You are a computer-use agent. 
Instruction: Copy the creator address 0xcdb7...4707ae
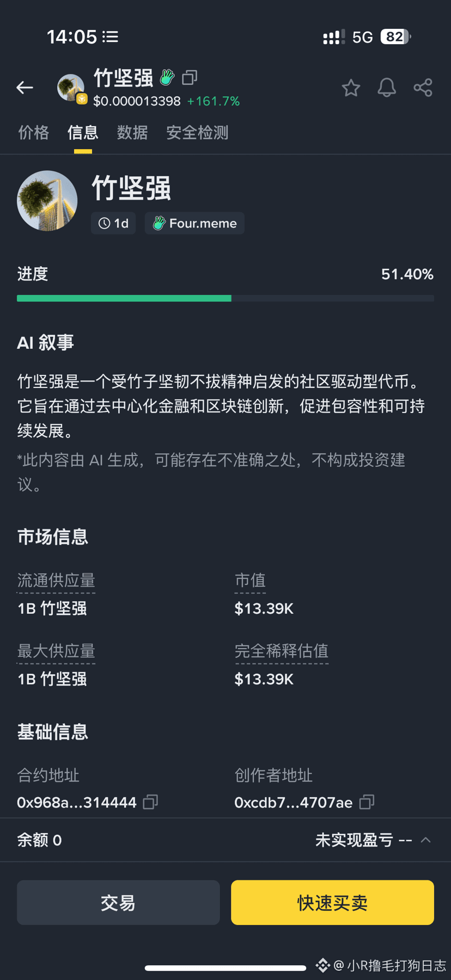(x=367, y=802)
